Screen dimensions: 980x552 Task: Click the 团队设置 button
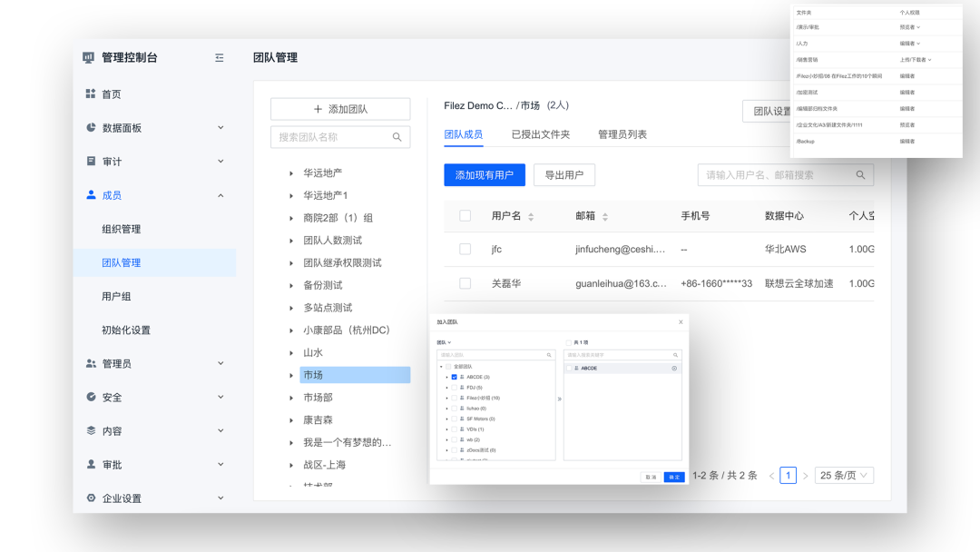(768, 112)
